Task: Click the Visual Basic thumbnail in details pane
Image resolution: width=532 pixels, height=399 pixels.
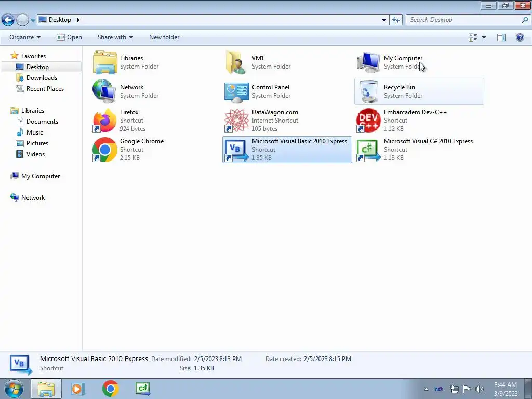Action: [21, 364]
